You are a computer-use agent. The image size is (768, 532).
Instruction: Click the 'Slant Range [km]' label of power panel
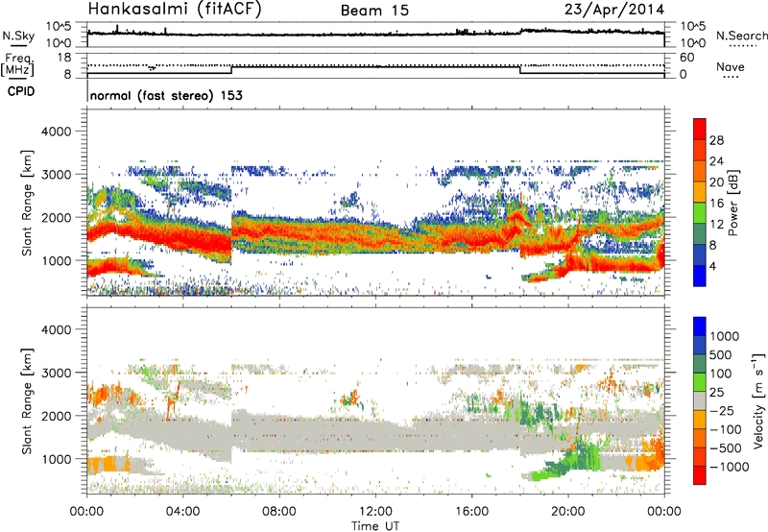click(x=27, y=203)
